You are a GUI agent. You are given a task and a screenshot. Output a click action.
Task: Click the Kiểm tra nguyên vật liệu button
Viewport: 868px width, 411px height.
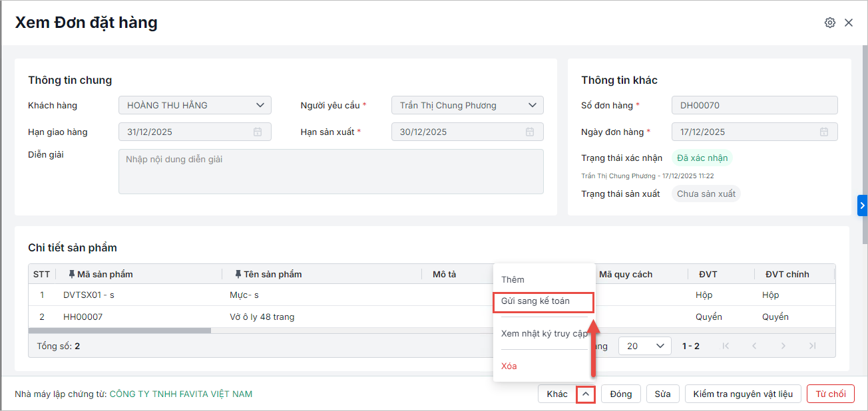pos(743,394)
